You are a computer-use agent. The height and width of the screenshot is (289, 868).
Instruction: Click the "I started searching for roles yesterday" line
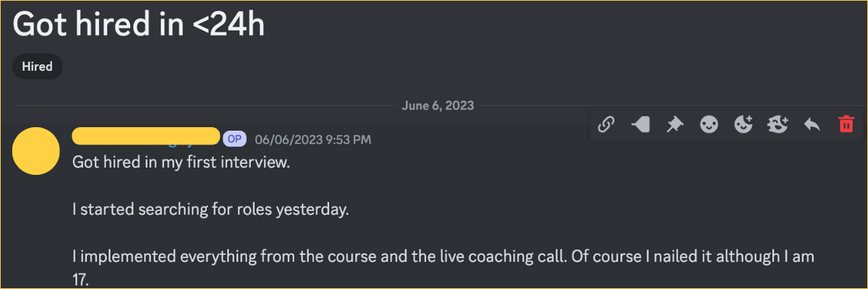[x=210, y=210]
